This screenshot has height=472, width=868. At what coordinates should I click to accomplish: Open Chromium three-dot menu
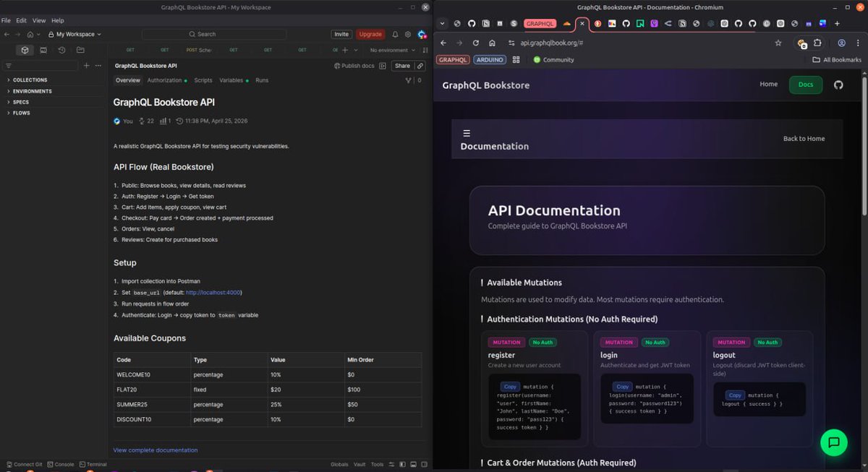coord(857,43)
